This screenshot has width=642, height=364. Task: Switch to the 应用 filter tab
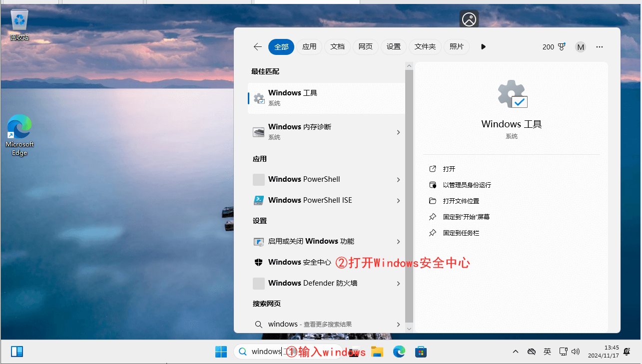(x=309, y=47)
